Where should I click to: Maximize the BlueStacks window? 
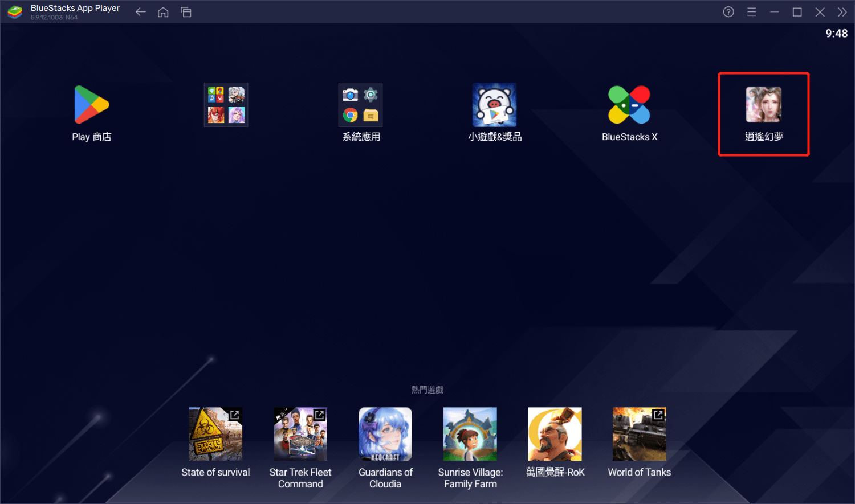[x=797, y=12]
